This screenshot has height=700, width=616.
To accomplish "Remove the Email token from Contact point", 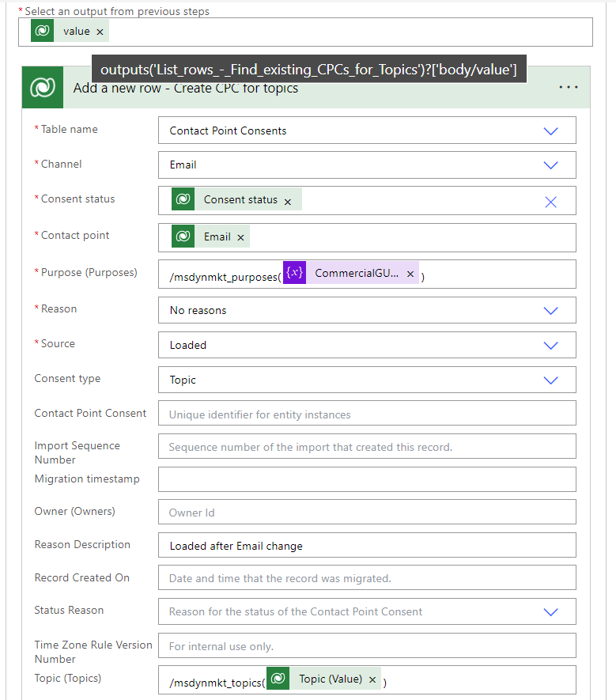I will pos(240,237).
